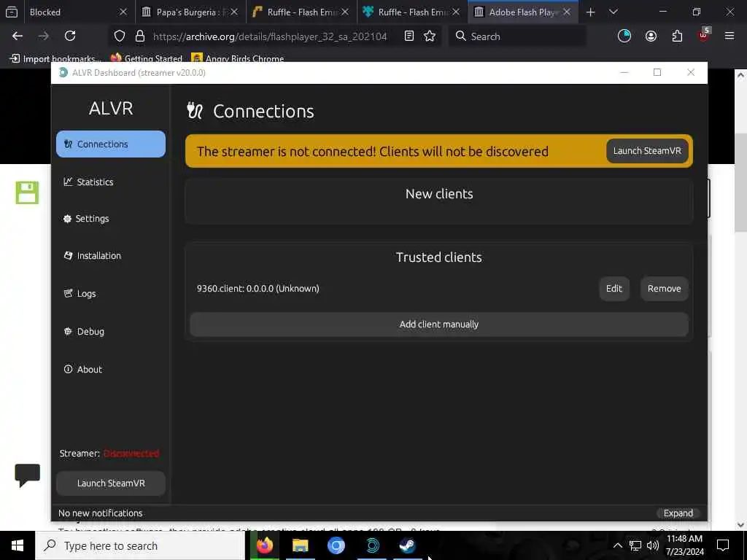Close the Adobe Flash Player tab
747x560 pixels.
click(567, 12)
